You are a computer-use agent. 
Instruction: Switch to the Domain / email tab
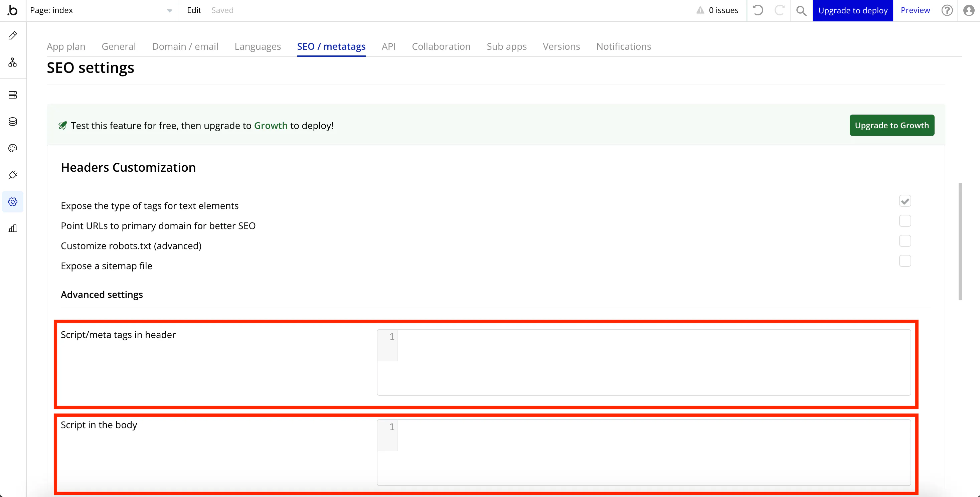185,46
